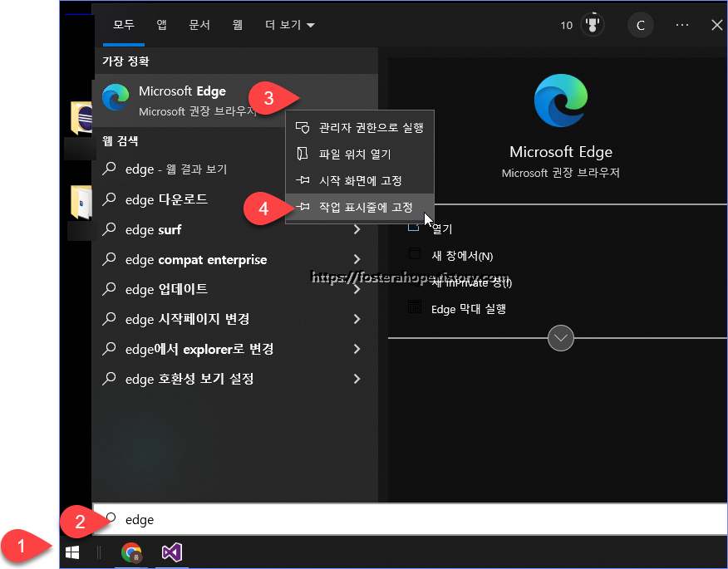This screenshot has width=728, height=569.
Task: Select the 모두 tab
Action: pos(124,25)
